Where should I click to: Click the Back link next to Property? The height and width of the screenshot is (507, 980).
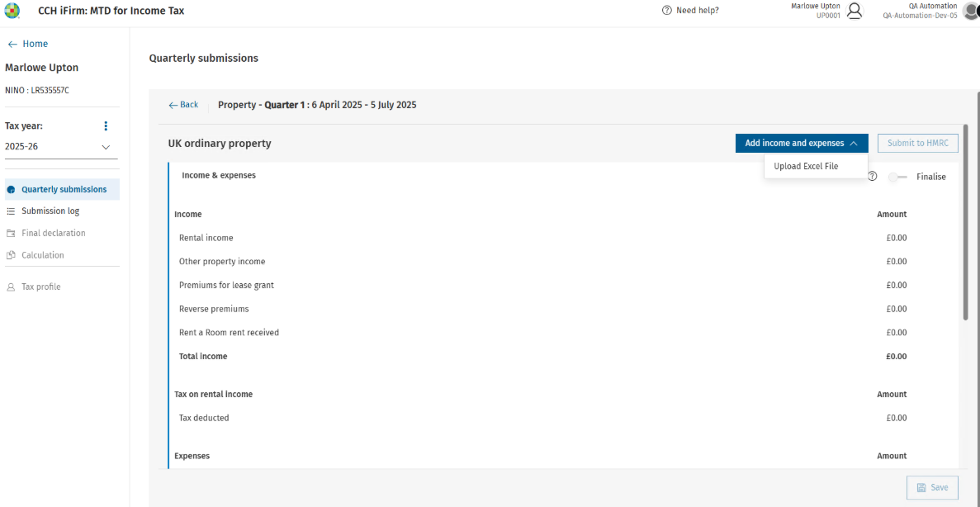pos(183,105)
